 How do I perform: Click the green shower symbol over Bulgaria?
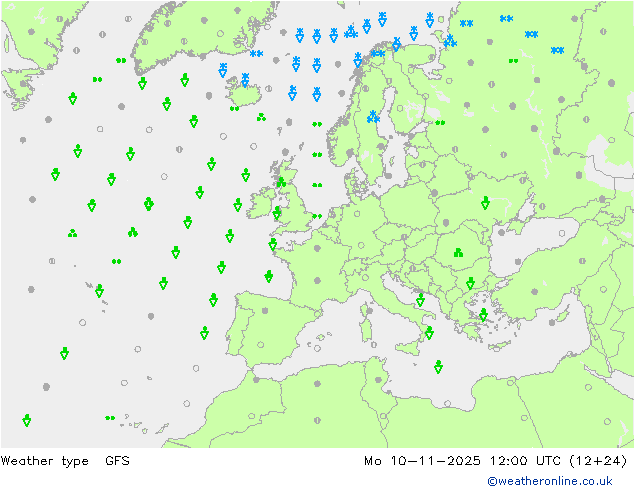click(x=470, y=283)
